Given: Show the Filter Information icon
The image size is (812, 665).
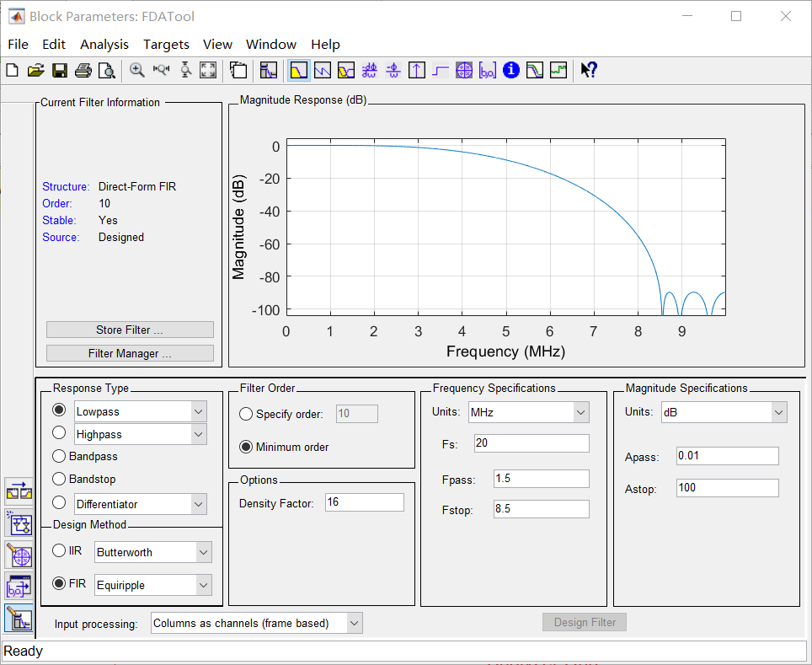Looking at the screenshot, I should (511, 71).
